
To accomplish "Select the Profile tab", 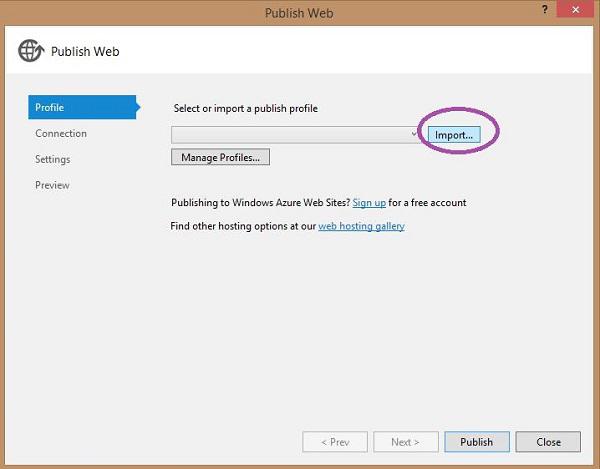I will [x=83, y=107].
